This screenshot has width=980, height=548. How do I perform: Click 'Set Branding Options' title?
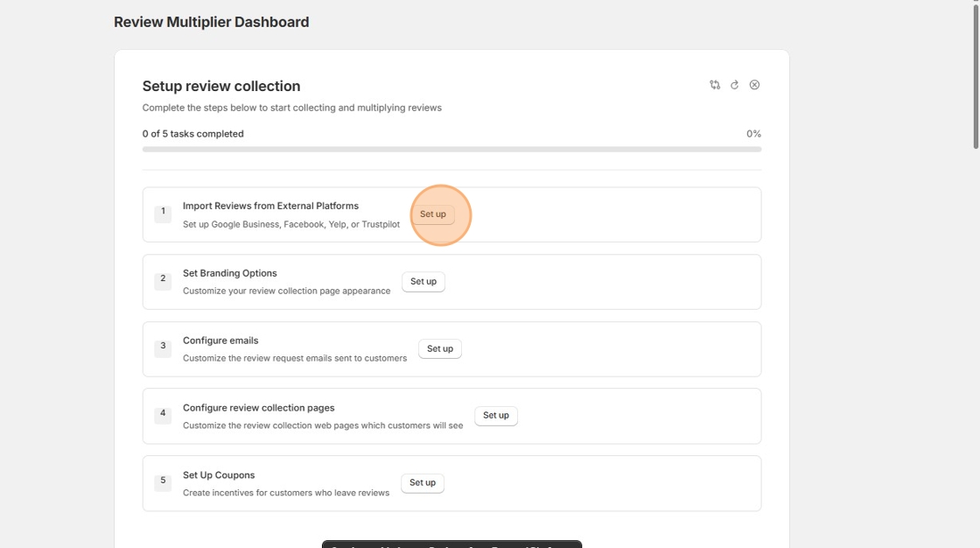click(x=229, y=273)
